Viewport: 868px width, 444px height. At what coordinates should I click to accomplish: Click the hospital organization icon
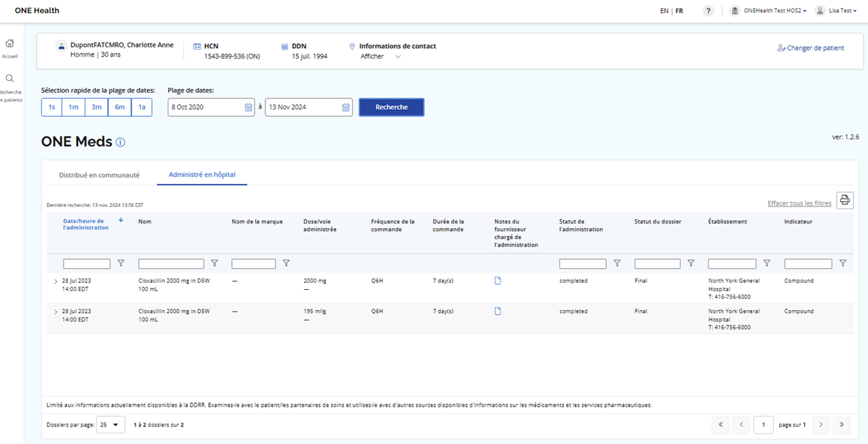[x=735, y=11]
